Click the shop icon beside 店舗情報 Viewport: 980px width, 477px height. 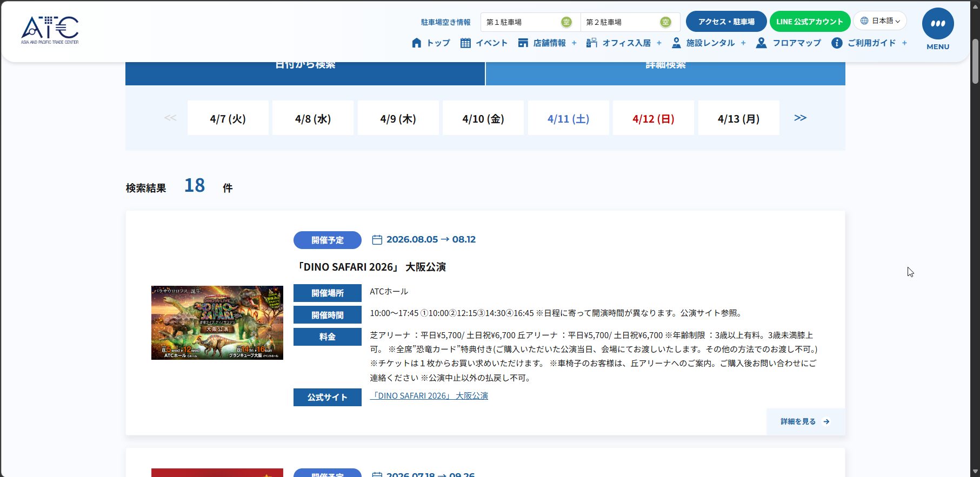tap(523, 43)
